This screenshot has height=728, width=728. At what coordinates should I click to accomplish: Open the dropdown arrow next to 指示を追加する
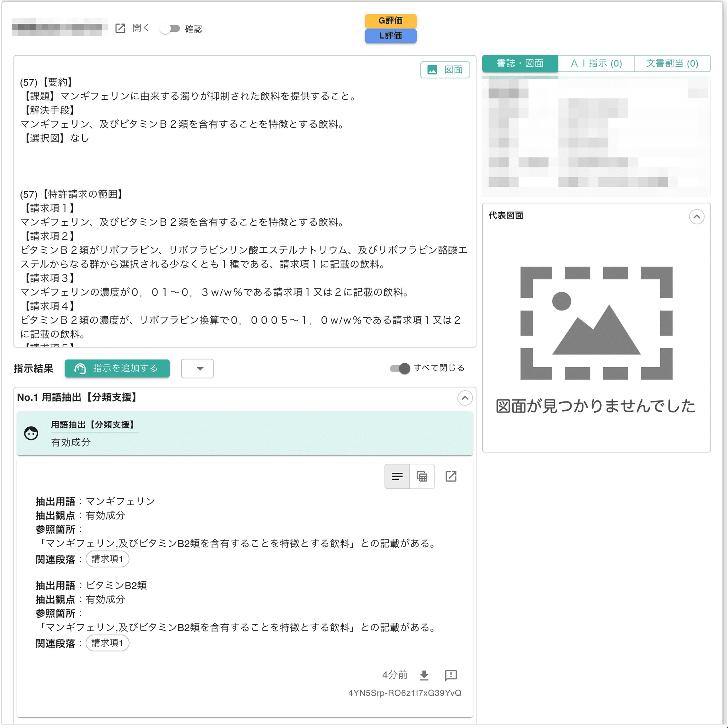coord(197,368)
